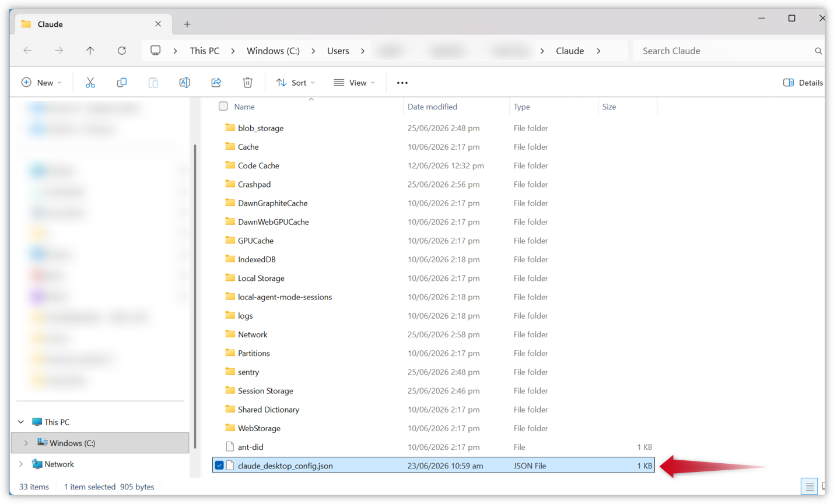Select the Code Cache folder name
The image size is (834, 504).
point(258,165)
